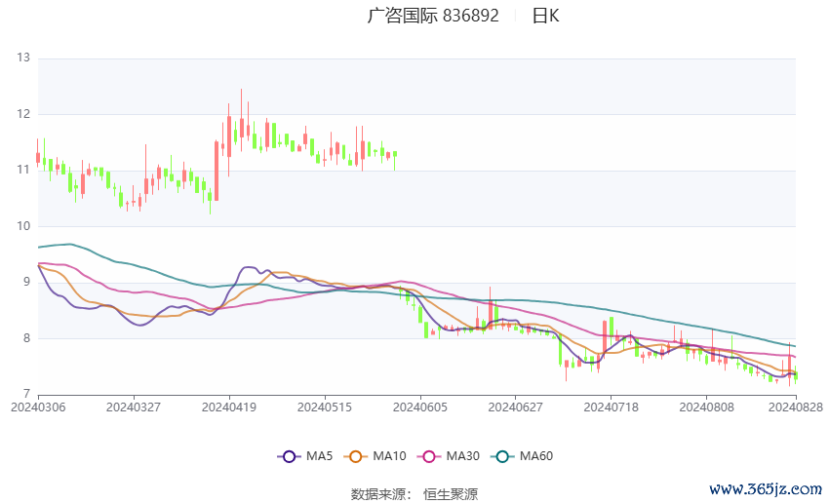Image resolution: width=829 pixels, height=504 pixels.
Task: Toggle the MA30 legend series
Action: (x=449, y=456)
